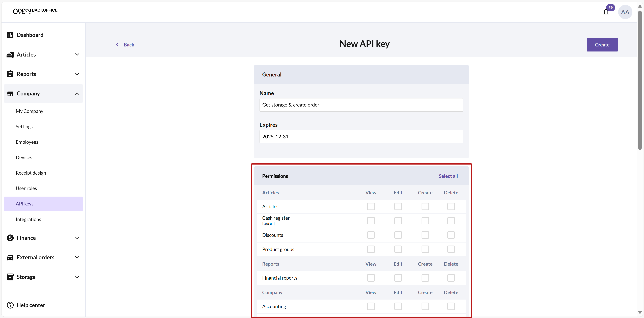The height and width of the screenshot is (318, 644).
Task: Enable Discounts Create permission
Action: tap(425, 235)
